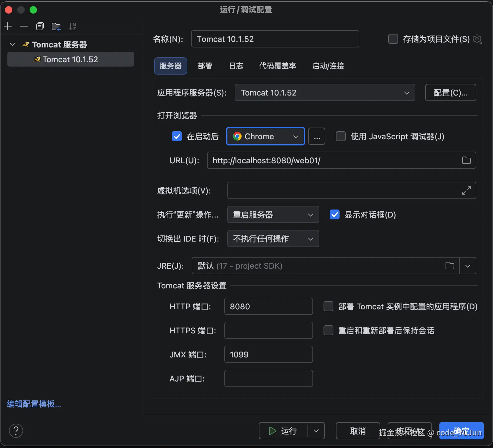Browse for URL using folder icon
The width and height of the screenshot is (493, 448).
click(467, 160)
